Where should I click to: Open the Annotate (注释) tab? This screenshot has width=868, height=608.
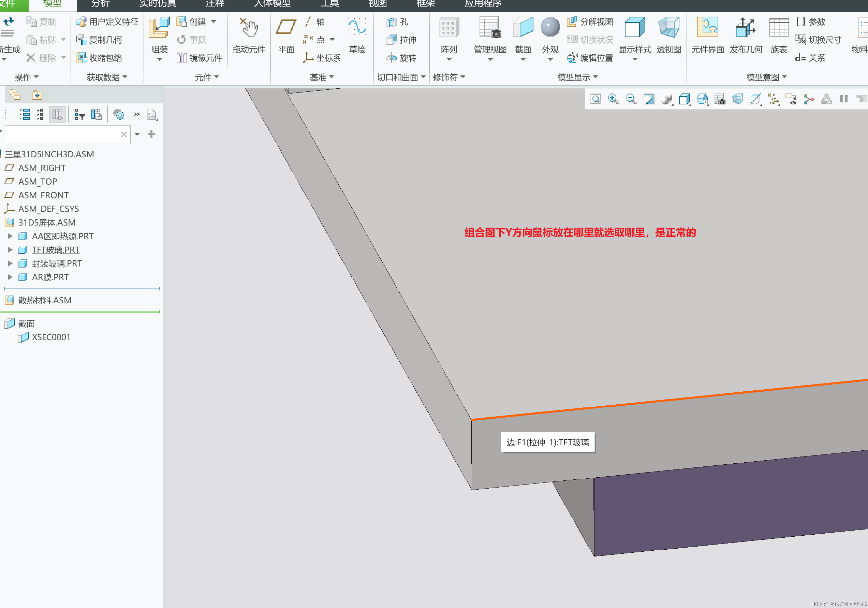coord(215,4)
